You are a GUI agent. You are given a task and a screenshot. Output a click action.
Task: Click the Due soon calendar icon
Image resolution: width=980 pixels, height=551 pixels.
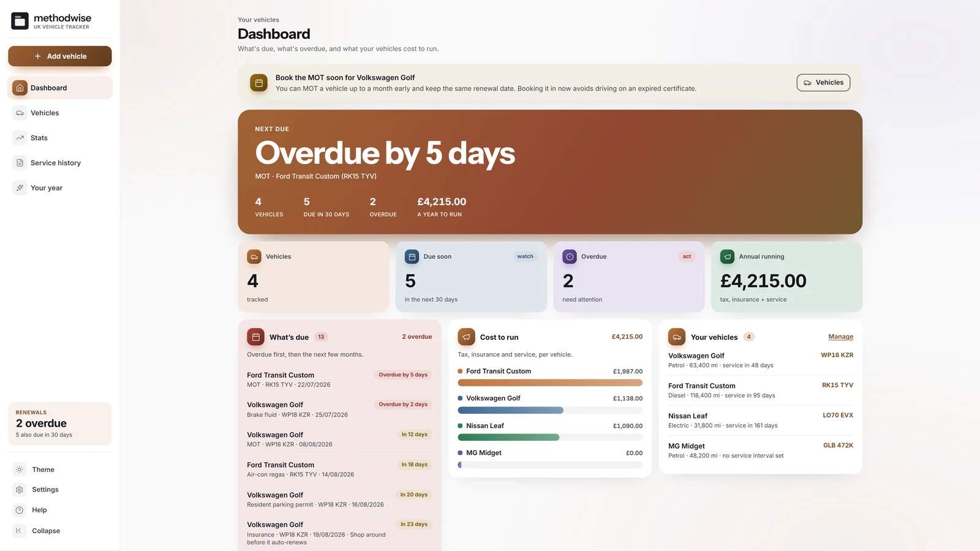click(412, 257)
